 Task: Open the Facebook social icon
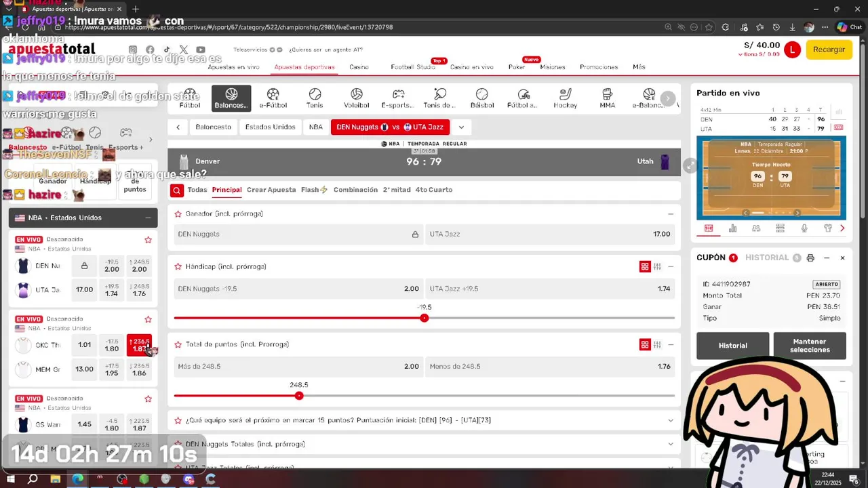(x=150, y=49)
